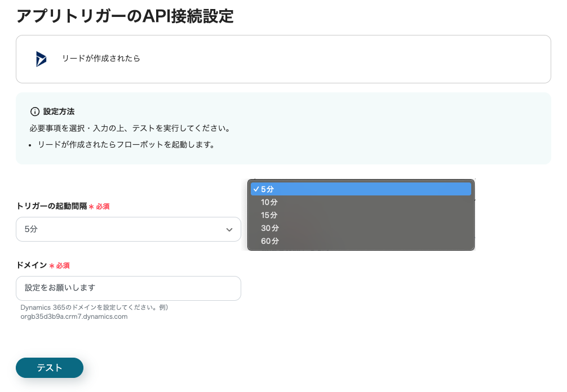
Task: Click the bullet about フローボットを起動します
Action: pyautogui.click(x=126, y=145)
